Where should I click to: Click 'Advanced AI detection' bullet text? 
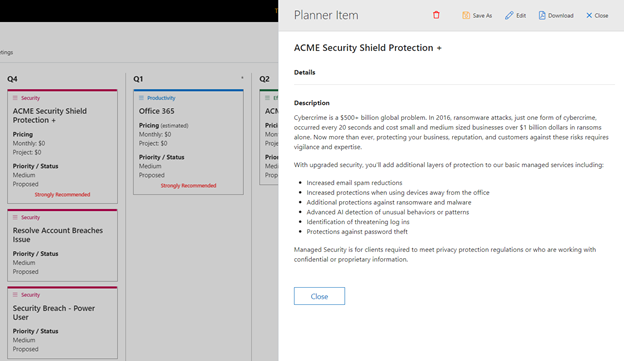pos(388,212)
